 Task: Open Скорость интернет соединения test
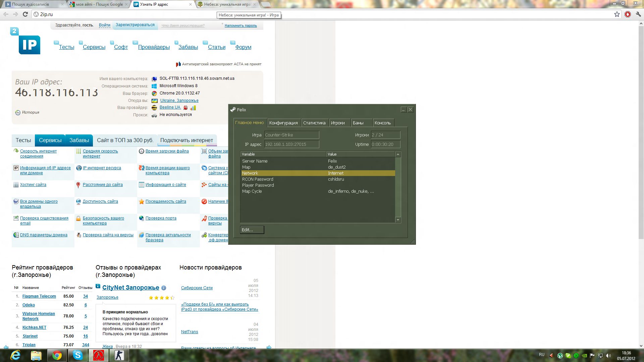coord(38,154)
